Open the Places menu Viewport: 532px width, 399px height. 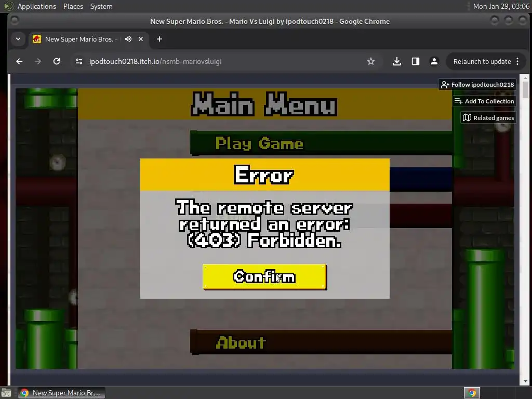[73, 6]
